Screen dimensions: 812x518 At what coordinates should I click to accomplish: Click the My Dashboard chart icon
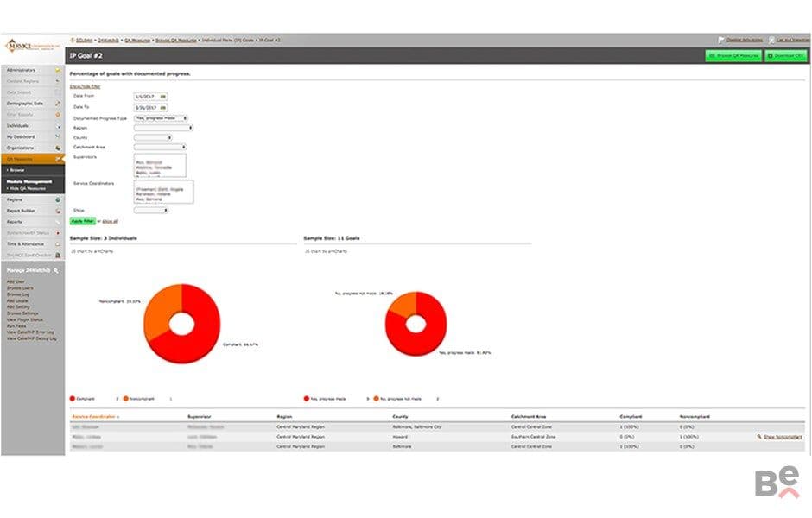[58, 136]
